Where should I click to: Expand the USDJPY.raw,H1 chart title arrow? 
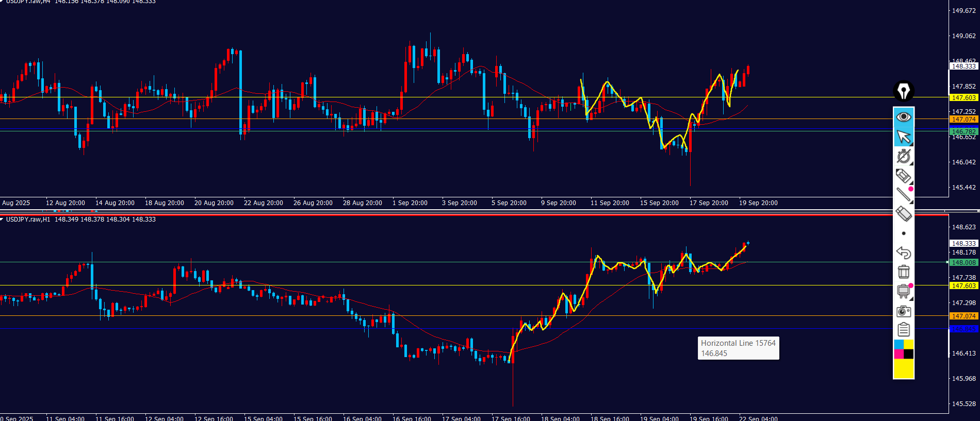click(2, 220)
